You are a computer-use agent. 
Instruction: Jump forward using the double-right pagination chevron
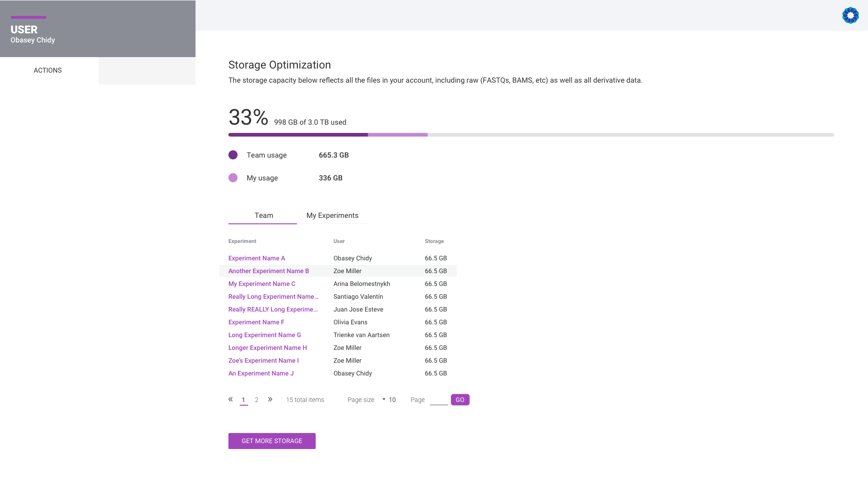(x=270, y=399)
